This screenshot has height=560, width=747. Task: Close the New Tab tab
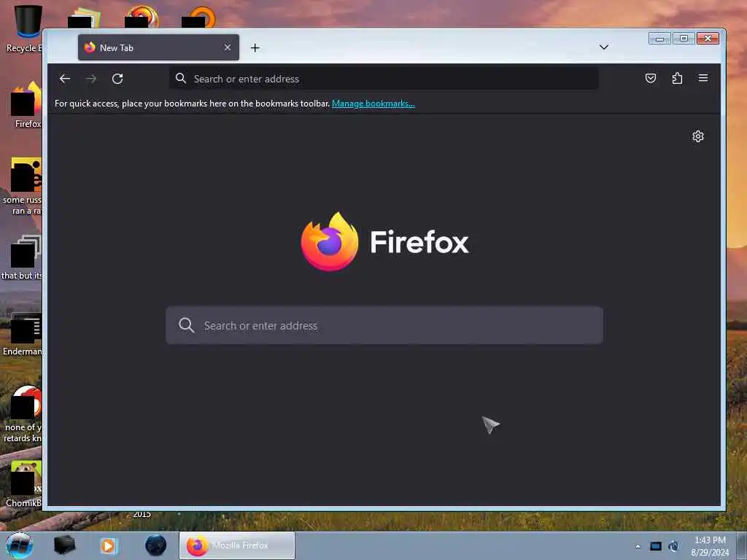click(x=228, y=47)
